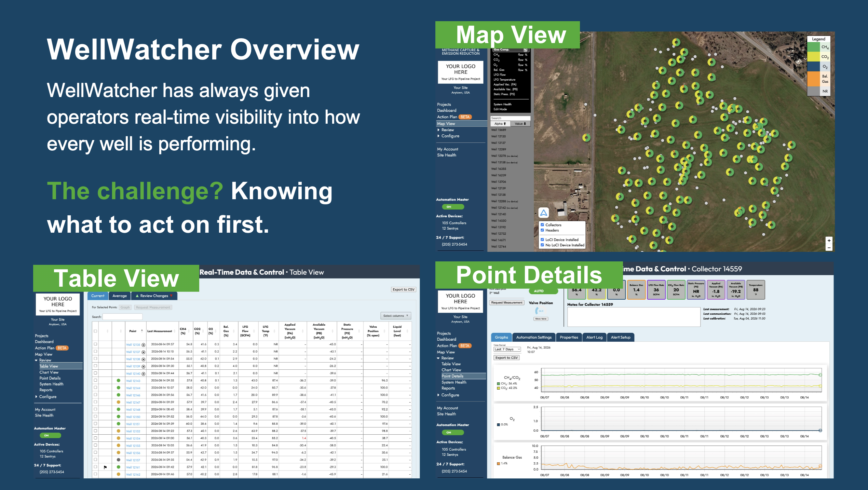The height and width of the screenshot is (490, 868).
Task: Click the circled icon beside Well 12139
Action: coord(144,366)
